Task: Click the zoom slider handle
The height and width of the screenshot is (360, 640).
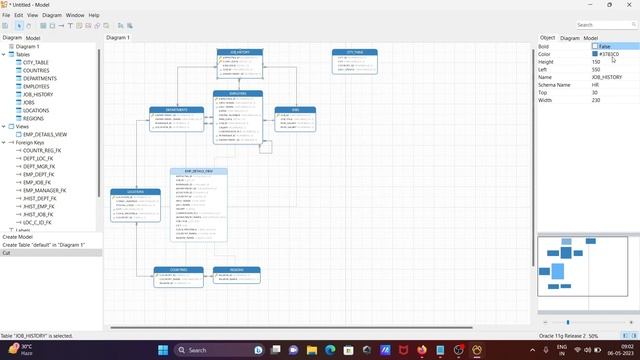Action: tap(568, 322)
